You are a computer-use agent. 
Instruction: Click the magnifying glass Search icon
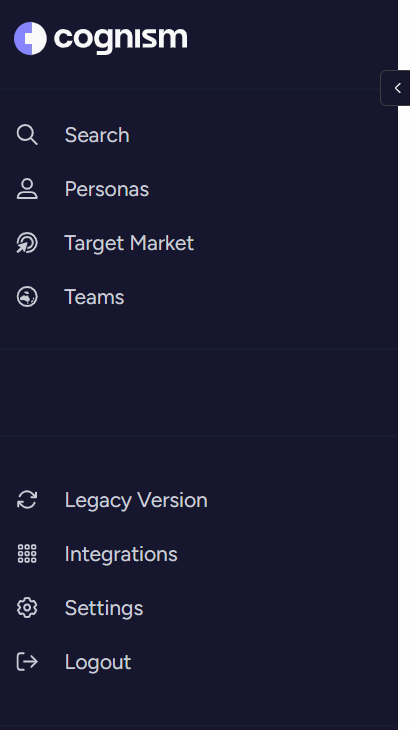[27, 135]
